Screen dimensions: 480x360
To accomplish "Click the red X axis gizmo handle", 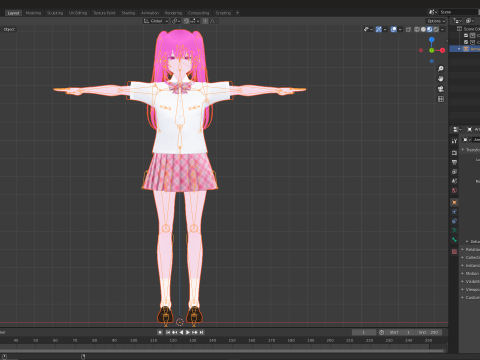I will pyautogui.click(x=442, y=50).
